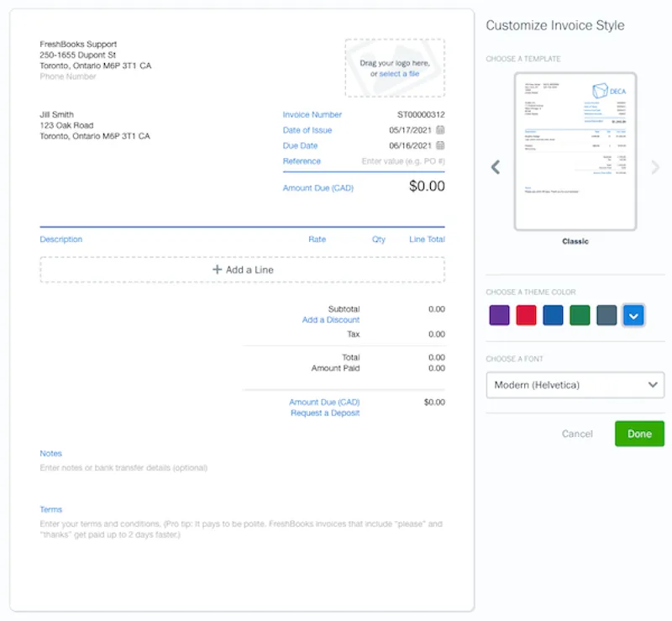Open the Due Date calendar icon
672x621 pixels.
tap(440, 145)
